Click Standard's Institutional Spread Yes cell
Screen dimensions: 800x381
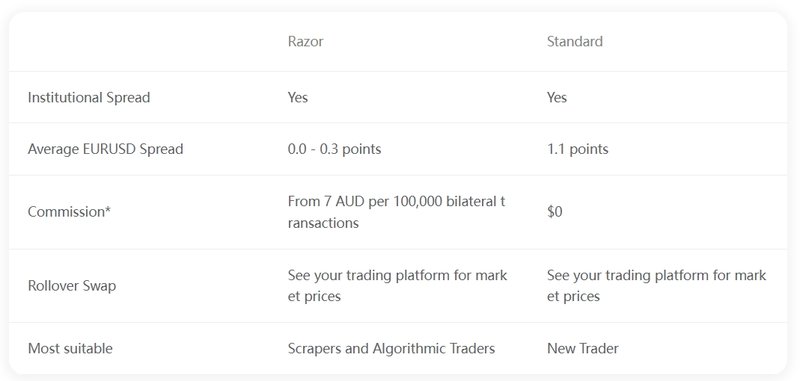[557, 97]
